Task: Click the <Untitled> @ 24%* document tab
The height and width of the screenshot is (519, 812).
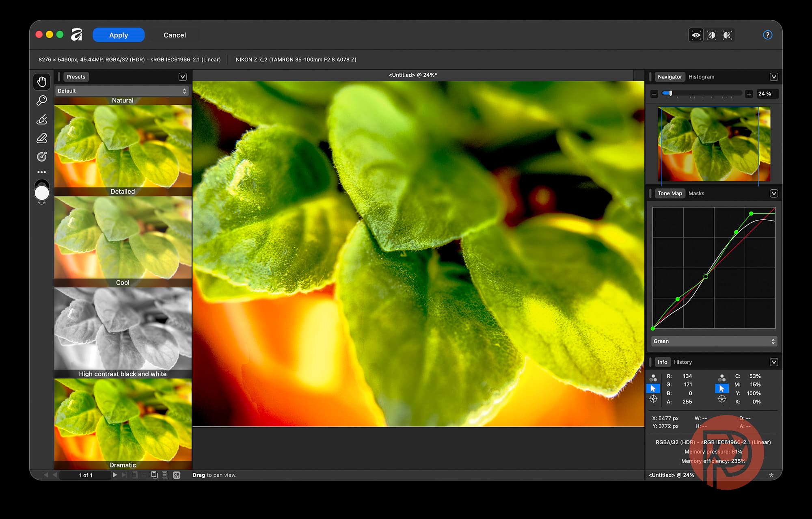Action: point(413,75)
